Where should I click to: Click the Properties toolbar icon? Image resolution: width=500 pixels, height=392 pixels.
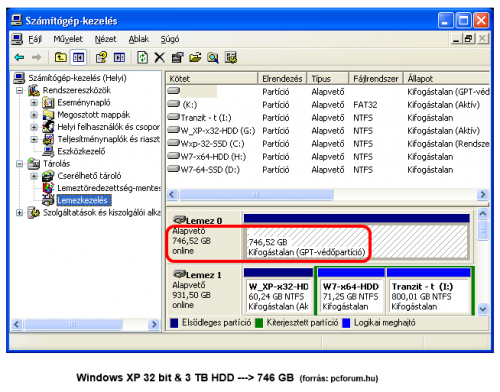(x=177, y=58)
